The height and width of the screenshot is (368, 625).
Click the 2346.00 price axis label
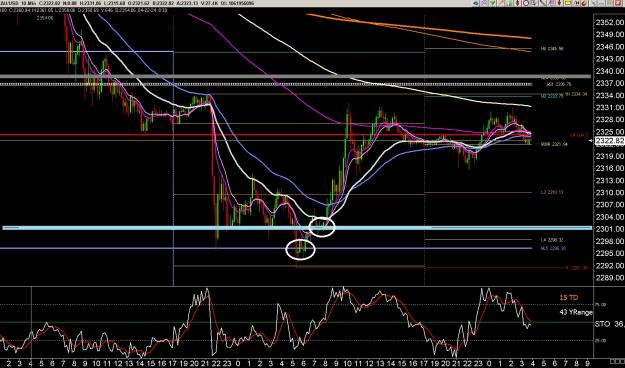[x=609, y=47]
